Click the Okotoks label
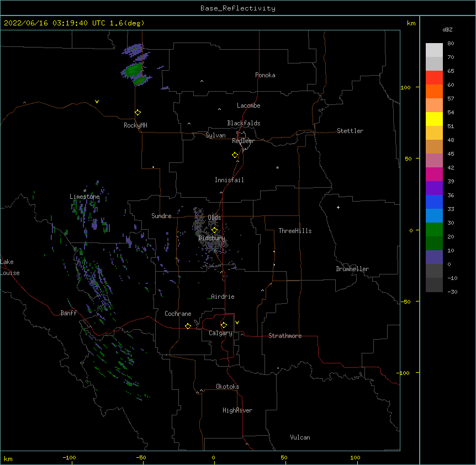The image size is (476, 465). click(228, 387)
